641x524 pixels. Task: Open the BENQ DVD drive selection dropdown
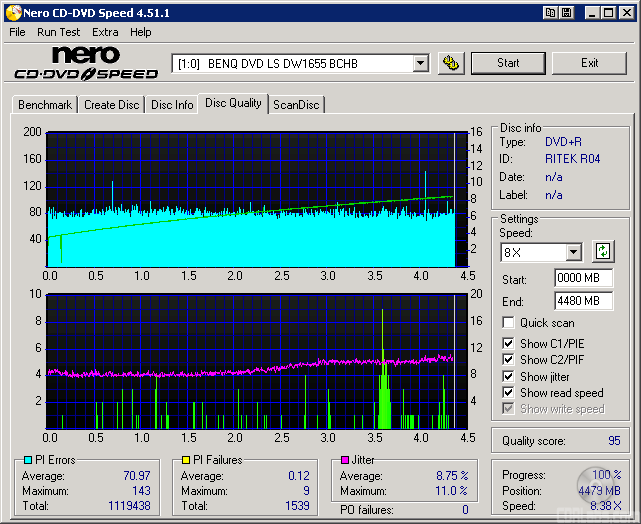[420, 63]
